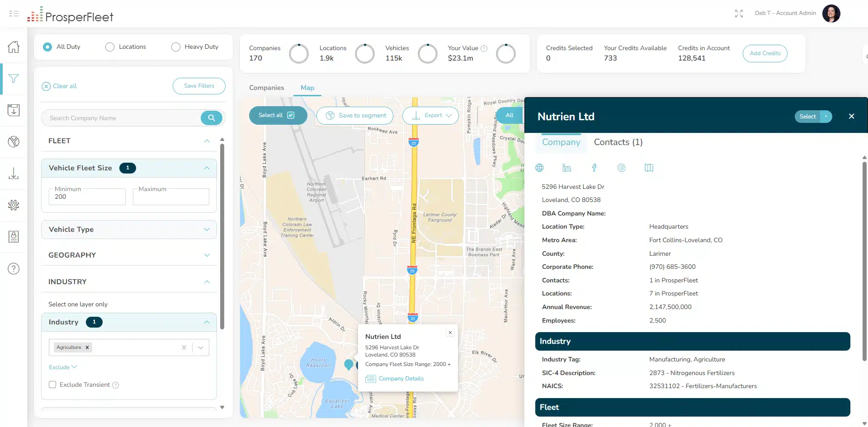Open the Select button dropdown arrow
The width and height of the screenshot is (868, 427).
pos(826,117)
